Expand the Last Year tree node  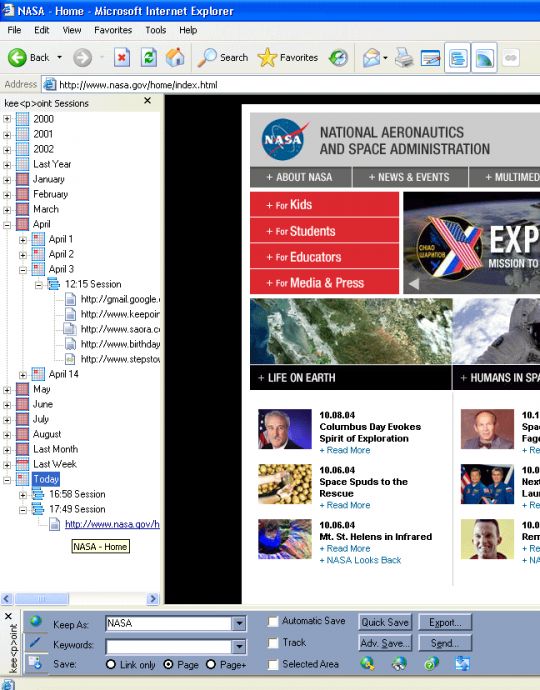point(7,165)
